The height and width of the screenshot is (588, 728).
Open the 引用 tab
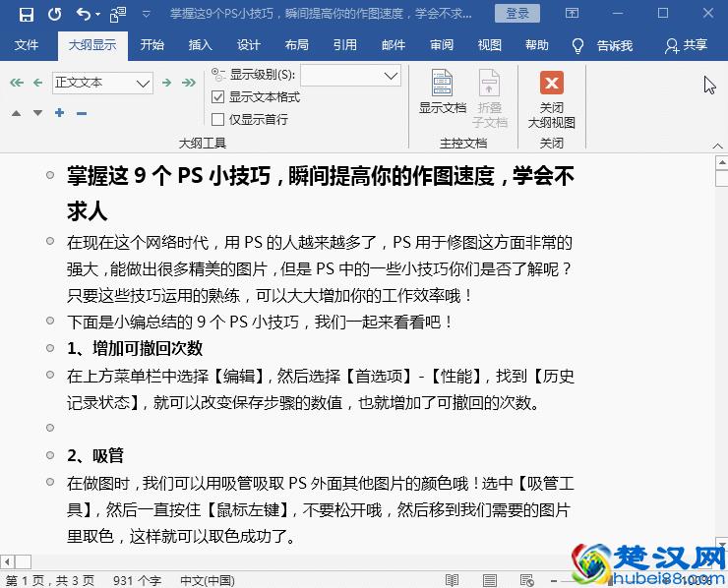345,45
